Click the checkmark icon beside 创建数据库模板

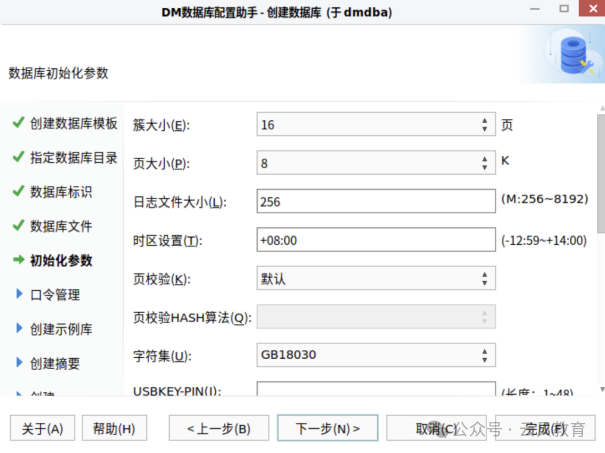[19, 123]
